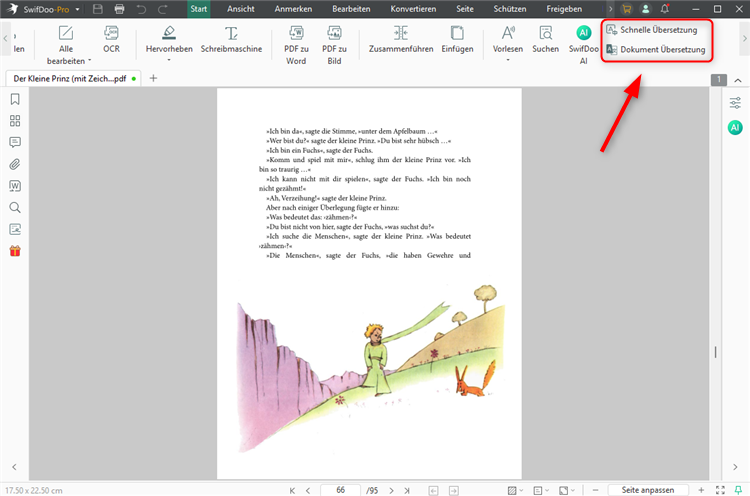Click the Einfügen tool
Image resolution: width=750 pixels, height=496 pixels.
coord(457,39)
